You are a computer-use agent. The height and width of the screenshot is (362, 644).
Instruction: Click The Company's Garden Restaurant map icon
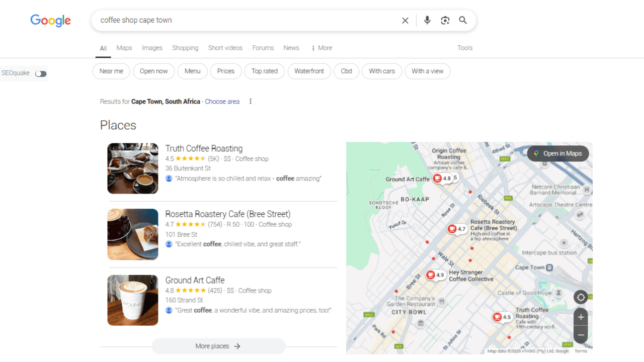point(442,301)
